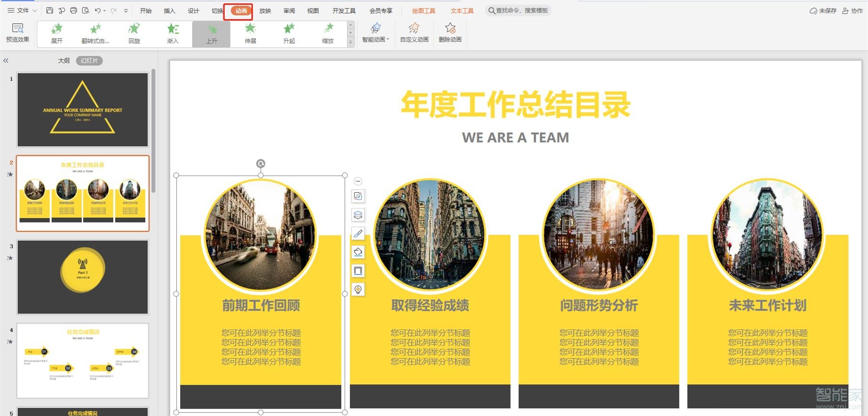868x416 pixels.
Task: Switch to the 文本工具 text tools tab
Action: (x=462, y=11)
